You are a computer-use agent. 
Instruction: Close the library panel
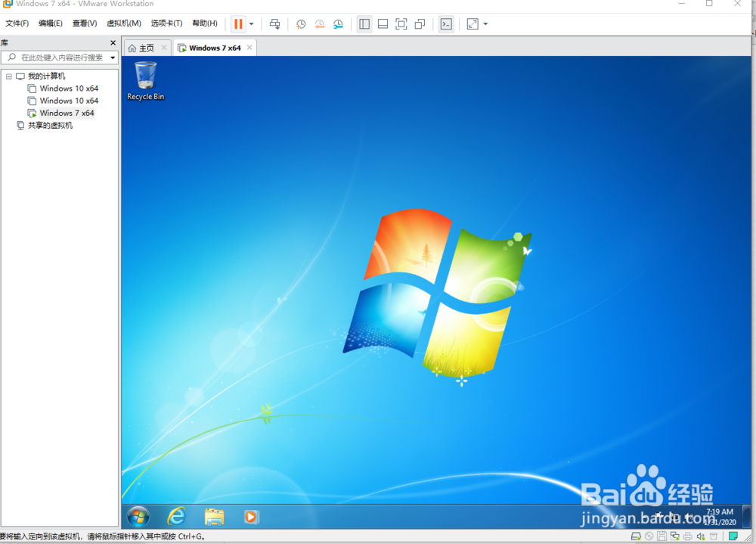click(113, 43)
